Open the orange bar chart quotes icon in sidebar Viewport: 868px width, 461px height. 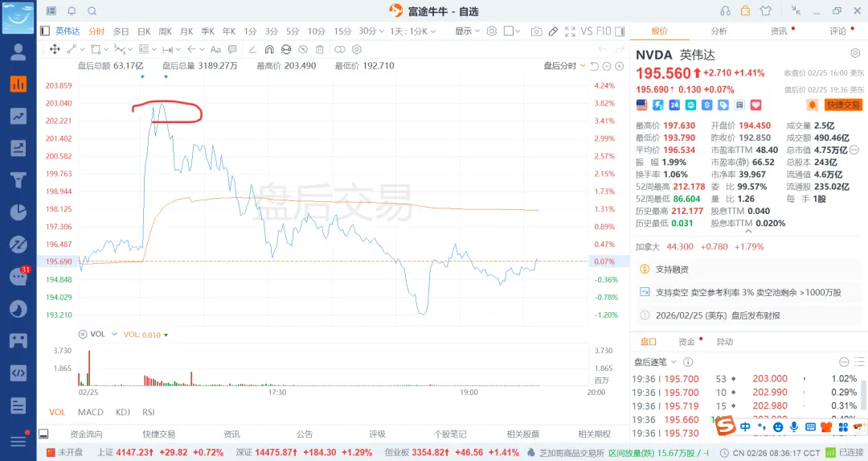(x=18, y=84)
